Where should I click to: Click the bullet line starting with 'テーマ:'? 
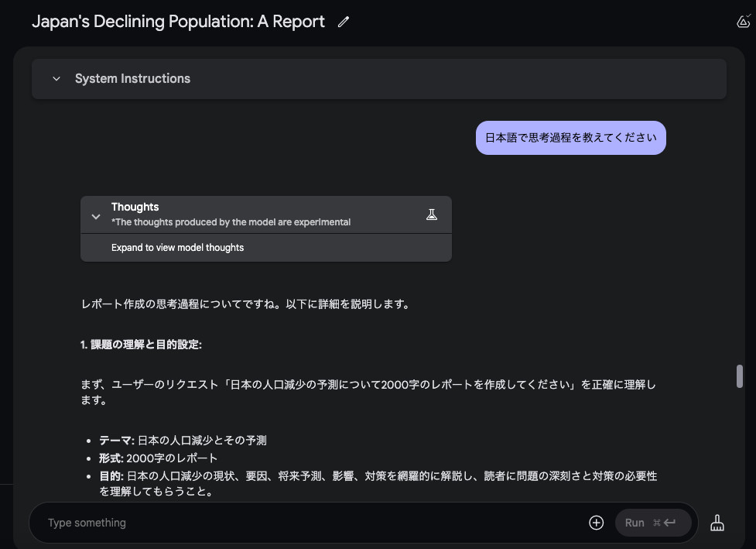[x=183, y=441]
